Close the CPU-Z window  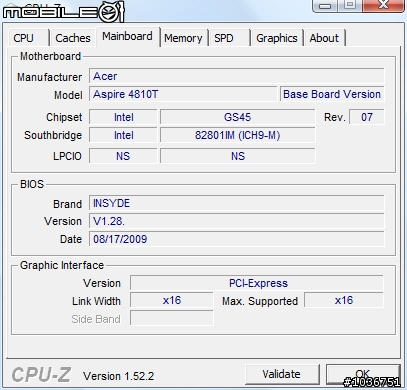point(383,5)
